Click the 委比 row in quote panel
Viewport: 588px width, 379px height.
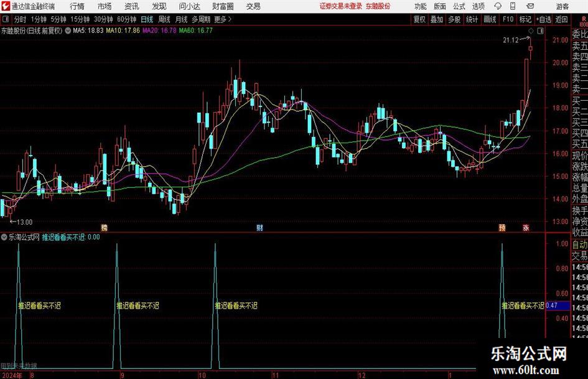tap(580, 34)
